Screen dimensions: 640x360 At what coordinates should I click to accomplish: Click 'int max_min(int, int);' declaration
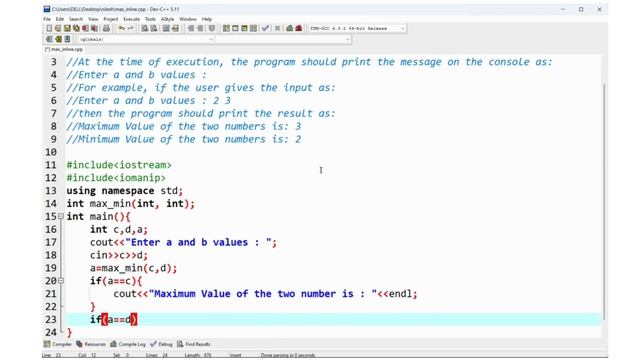tap(131, 204)
